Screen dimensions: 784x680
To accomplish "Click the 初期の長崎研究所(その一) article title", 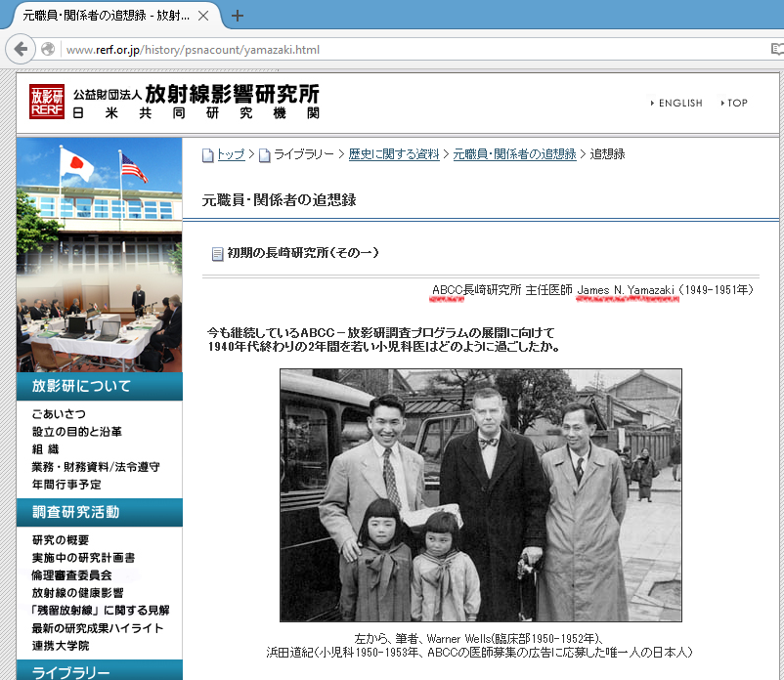I will 303,253.
